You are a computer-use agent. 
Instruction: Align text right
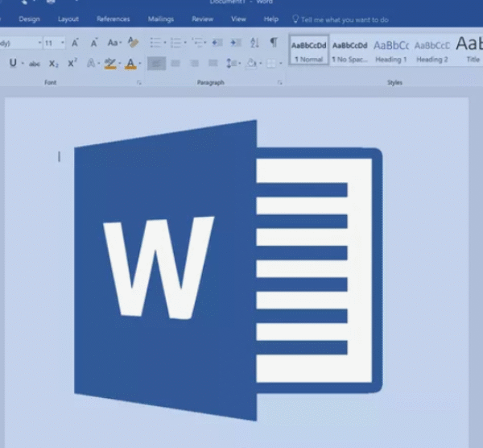click(194, 64)
